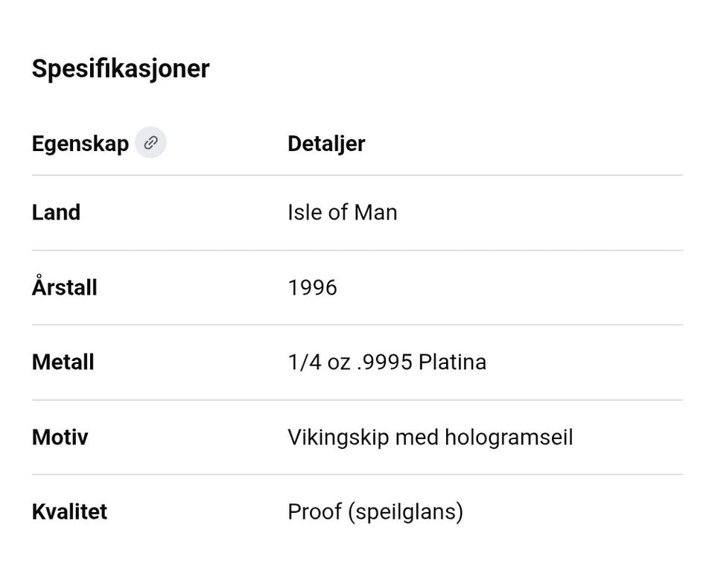Click the word Vikingskip in Motiv row

(338, 437)
